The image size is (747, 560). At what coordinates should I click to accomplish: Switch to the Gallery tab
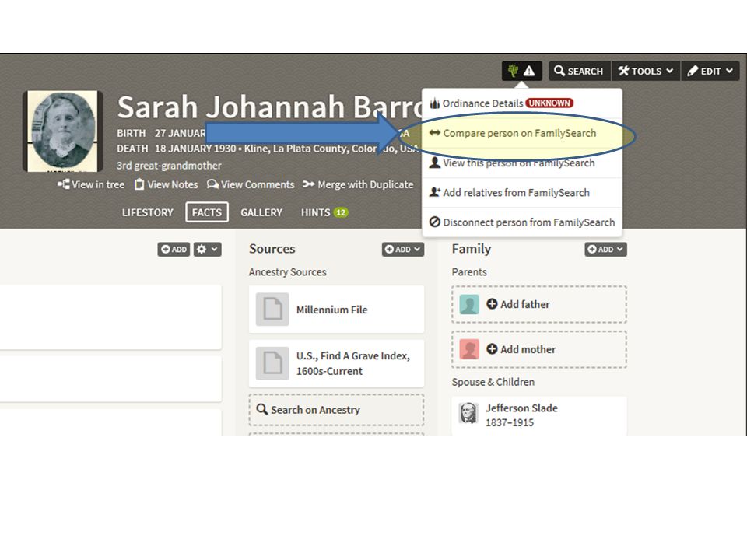261,212
